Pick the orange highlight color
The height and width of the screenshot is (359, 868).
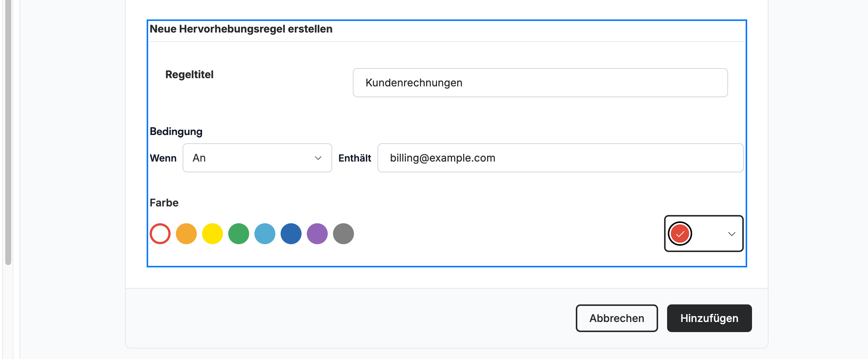click(x=186, y=234)
